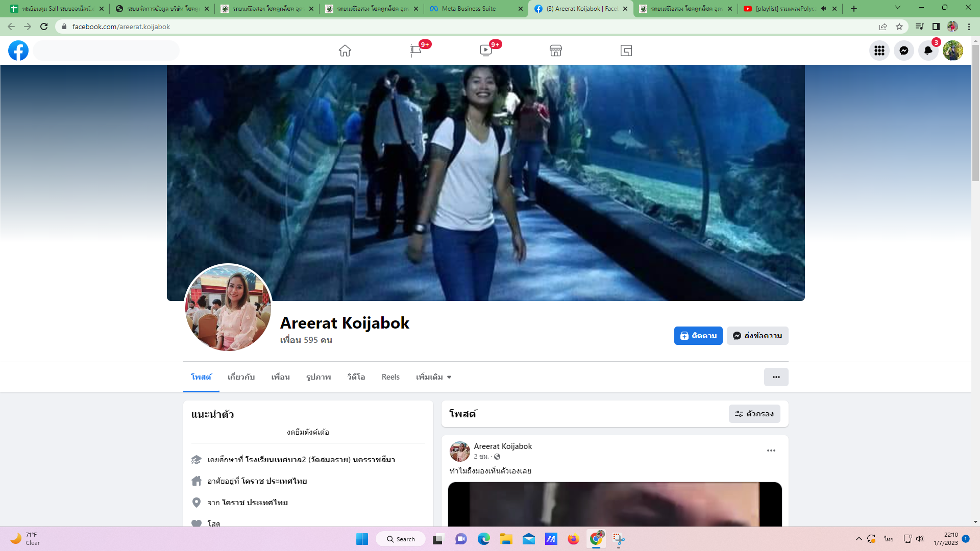Click the ติดตาม follow button

698,336
